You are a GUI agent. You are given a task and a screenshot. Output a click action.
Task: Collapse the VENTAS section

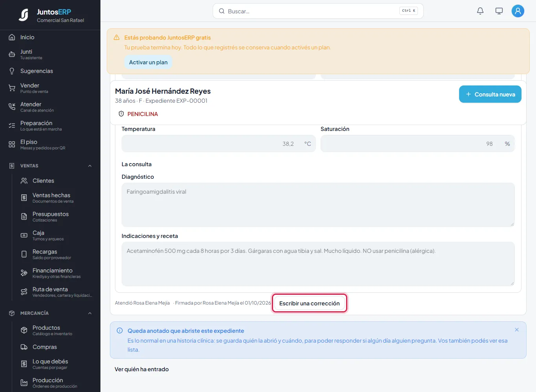coord(90,166)
